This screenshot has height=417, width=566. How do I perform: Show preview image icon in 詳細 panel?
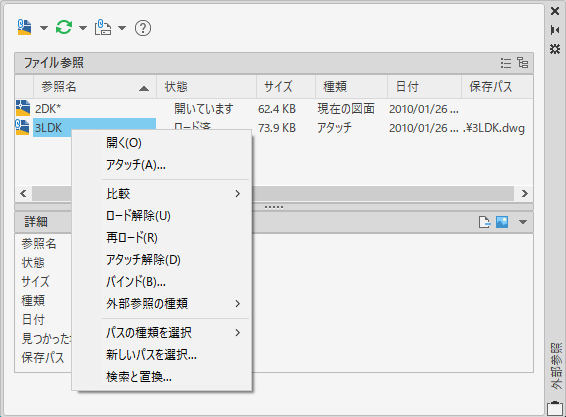pyautogui.click(x=502, y=222)
